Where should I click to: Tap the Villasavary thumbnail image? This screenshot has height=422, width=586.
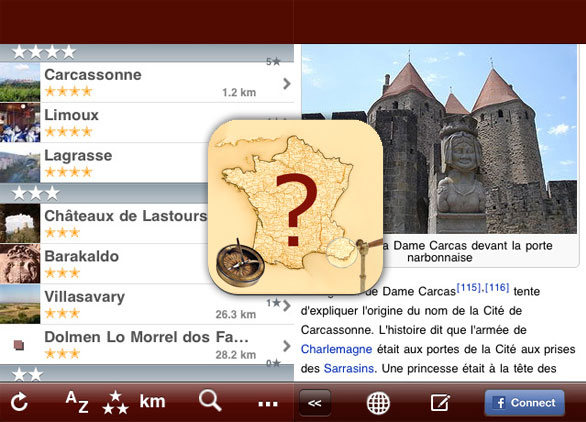pos(20,304)
